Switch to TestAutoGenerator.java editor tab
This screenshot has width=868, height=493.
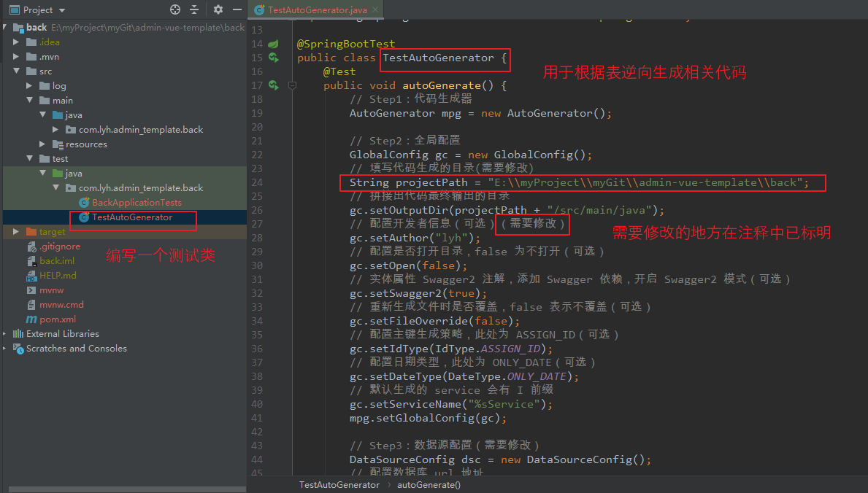[318, 10]
